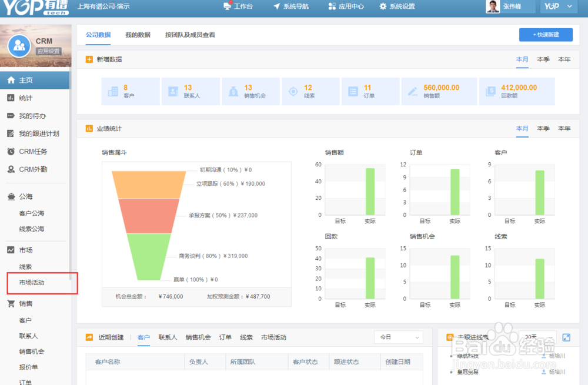Switch to 市场活动 tab in 近期创建
Screen dimensions: 588x385
[x=274, y=337]
